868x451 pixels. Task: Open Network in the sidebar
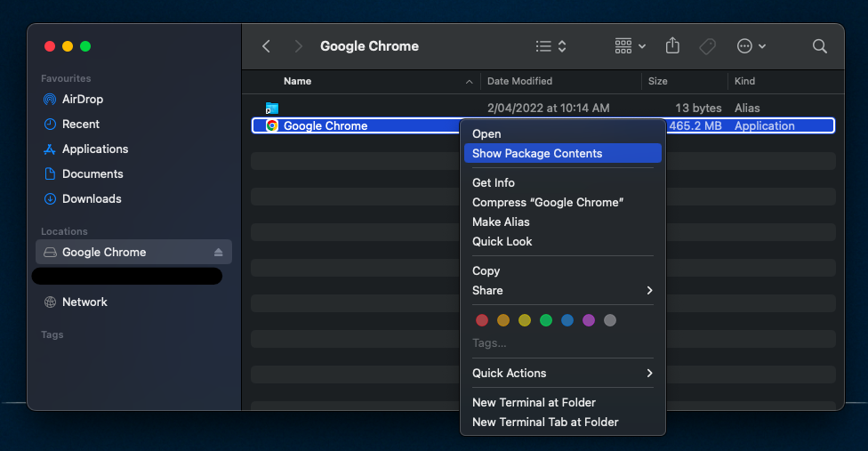84,302
